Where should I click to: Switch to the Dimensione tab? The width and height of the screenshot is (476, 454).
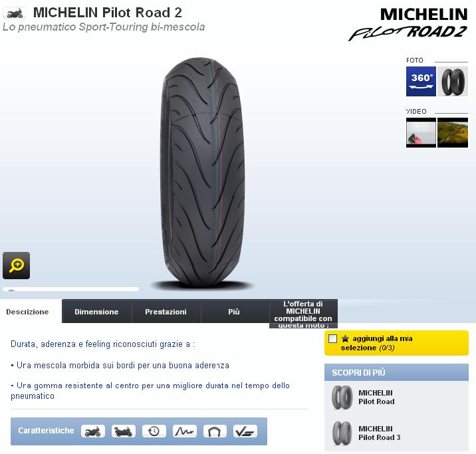tap(96, 311)
